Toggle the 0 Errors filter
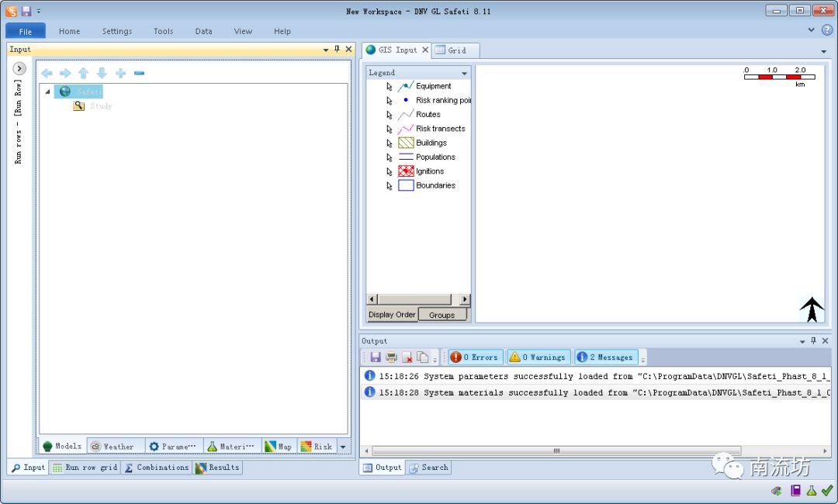Image resolution: width=838 pixels, height=504 pixels. [x=476, y=357]
